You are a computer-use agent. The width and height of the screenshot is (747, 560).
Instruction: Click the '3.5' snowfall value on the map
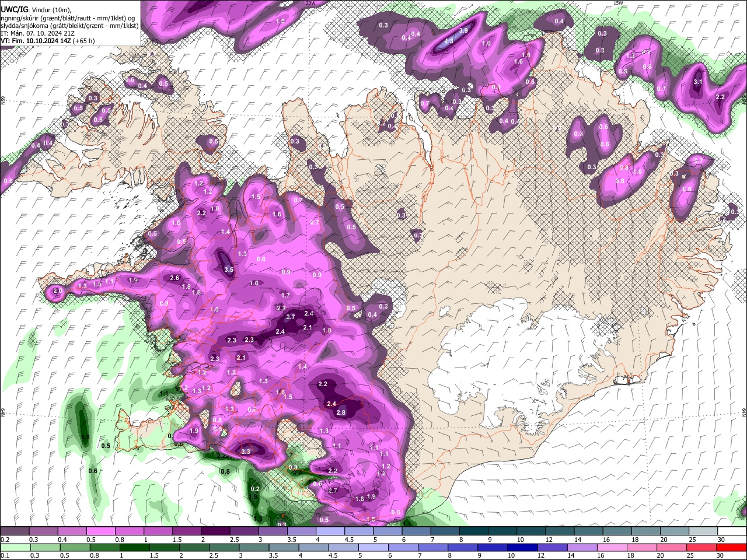229,270
